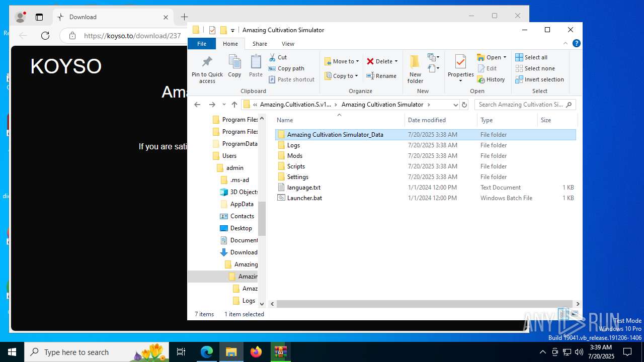Cut the selected item
The height and width of the screenshot is (362, 644).
click(278, 57)
